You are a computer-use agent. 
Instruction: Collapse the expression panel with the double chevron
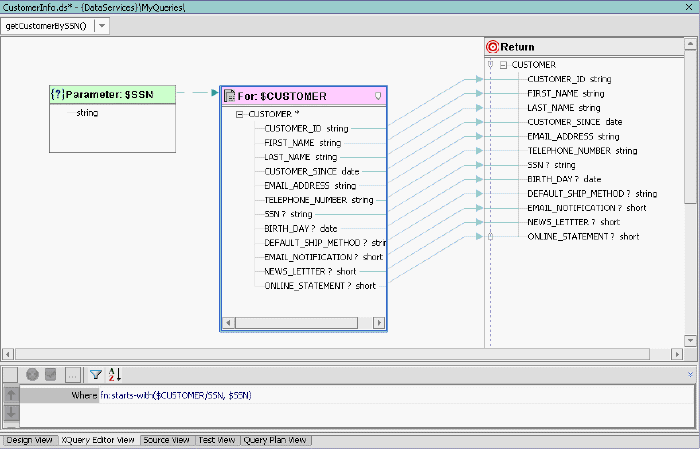pyautogui.click(x=690, y=374)
